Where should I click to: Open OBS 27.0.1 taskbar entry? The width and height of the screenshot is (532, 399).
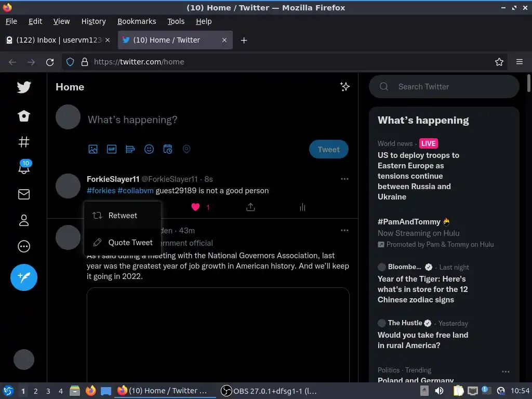click(x=269, y=391)
